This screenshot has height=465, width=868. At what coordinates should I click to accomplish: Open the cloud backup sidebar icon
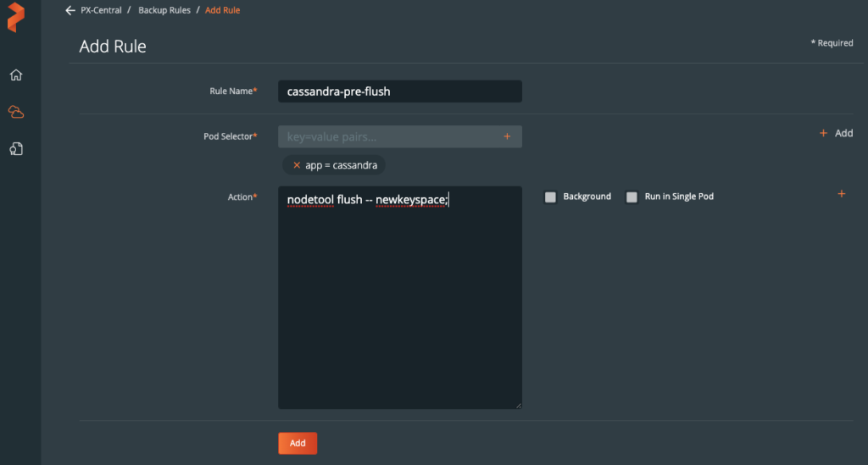tap(16, 112)
